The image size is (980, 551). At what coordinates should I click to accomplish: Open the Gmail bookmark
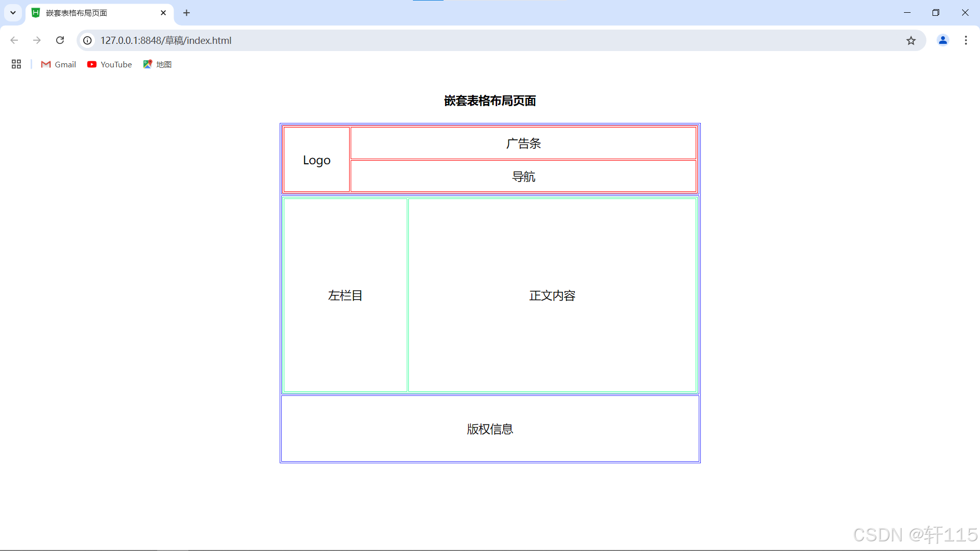(x=59, y=64)
